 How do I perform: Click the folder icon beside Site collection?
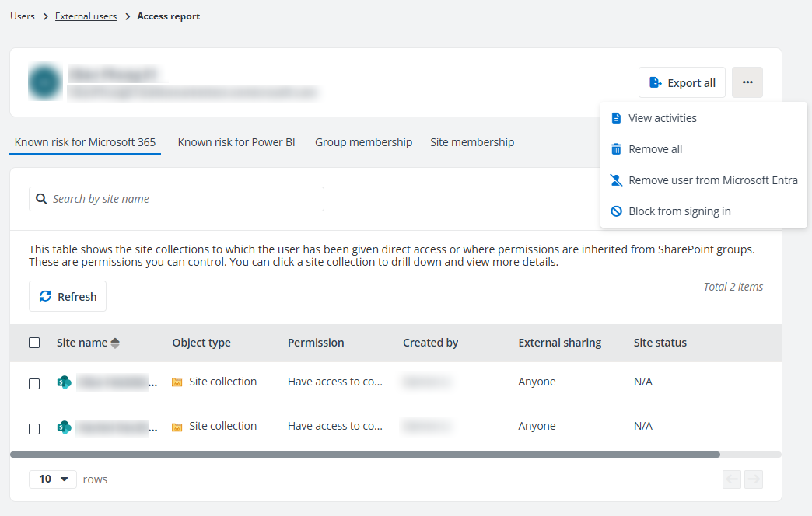coord(177,381)
